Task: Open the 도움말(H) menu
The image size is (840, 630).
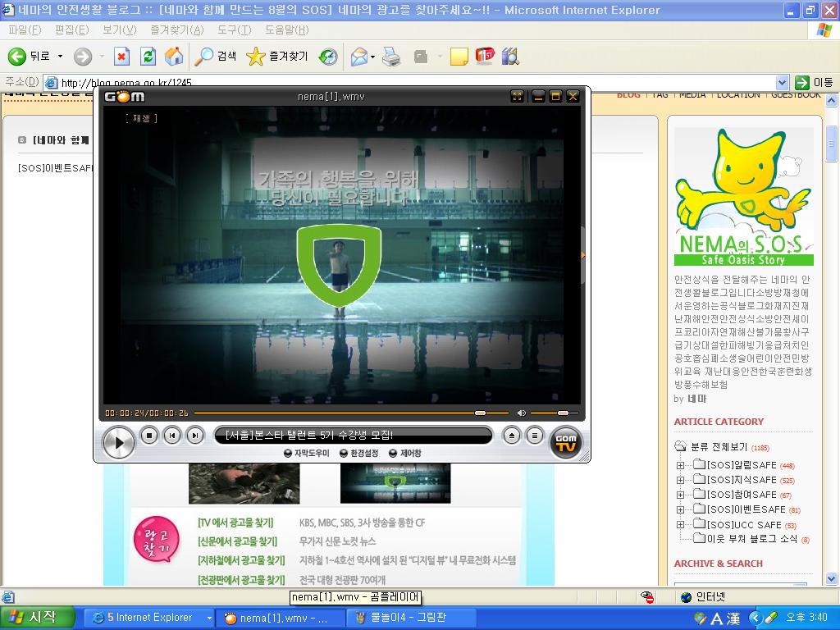Action: point(286,30)
